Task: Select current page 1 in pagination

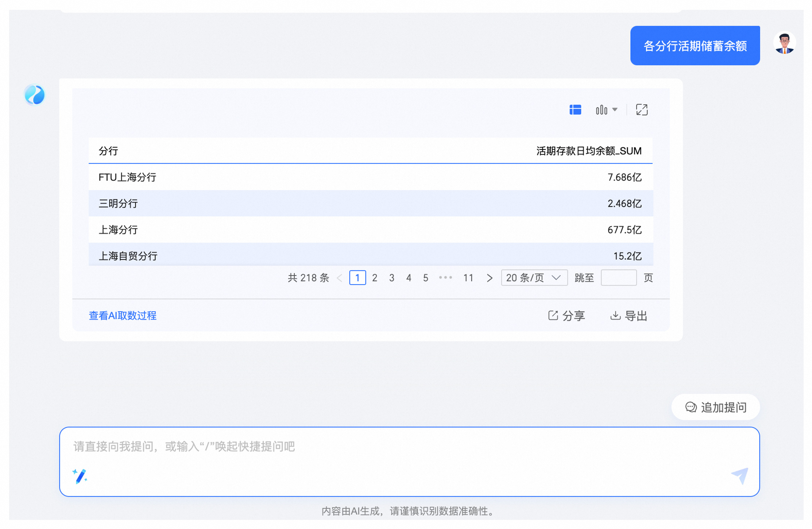Action: coord(357,278)
